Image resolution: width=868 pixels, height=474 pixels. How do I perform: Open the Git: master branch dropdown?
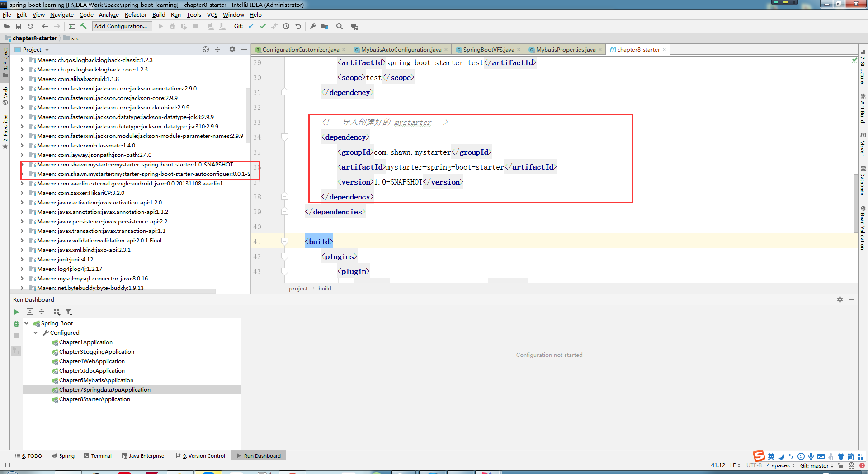816,465
